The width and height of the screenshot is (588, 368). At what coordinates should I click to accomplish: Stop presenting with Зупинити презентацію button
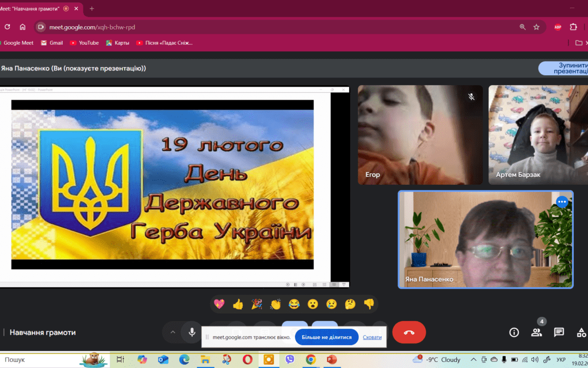pyautogui.click(x=563, y=68)
